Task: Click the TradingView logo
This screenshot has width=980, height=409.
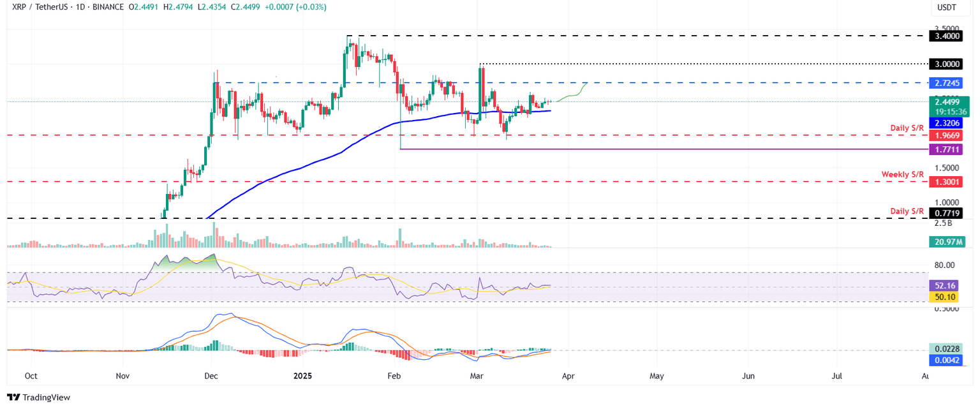Action: coord(38,398)
